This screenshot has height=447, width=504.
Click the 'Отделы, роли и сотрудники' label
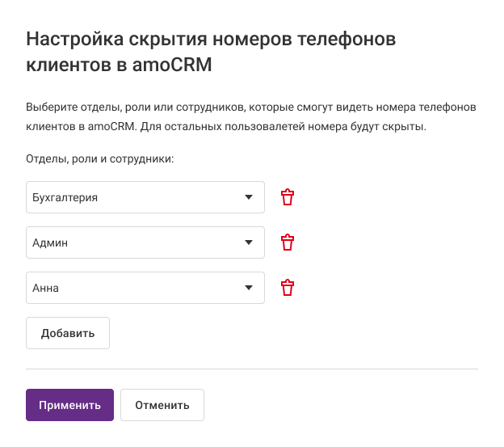100,159
